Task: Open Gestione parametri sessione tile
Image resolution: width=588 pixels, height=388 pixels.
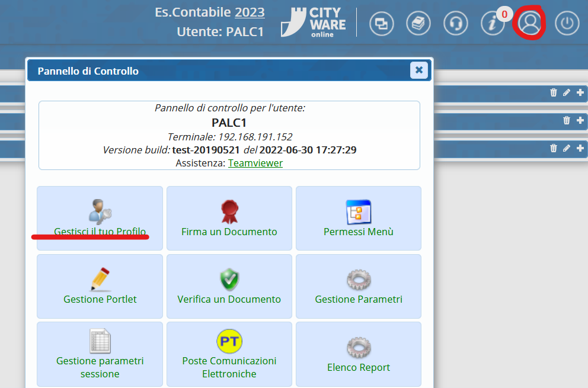Action: pos(100,354)
